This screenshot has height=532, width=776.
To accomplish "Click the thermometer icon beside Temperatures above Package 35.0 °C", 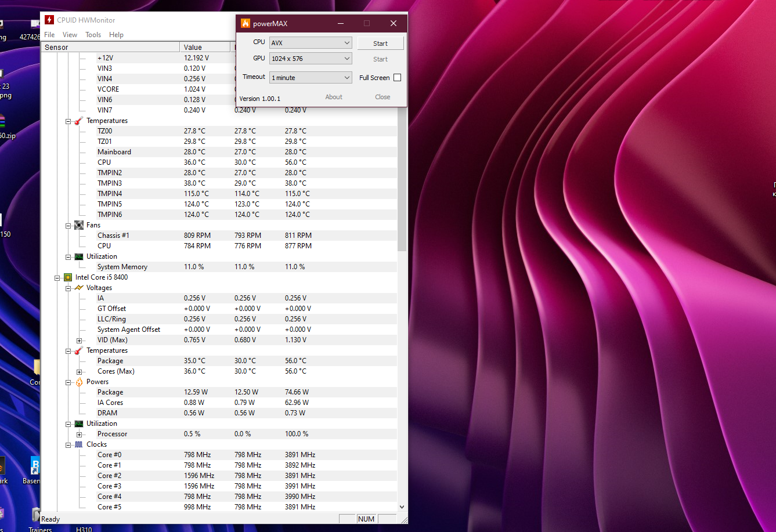I will 79,350.
